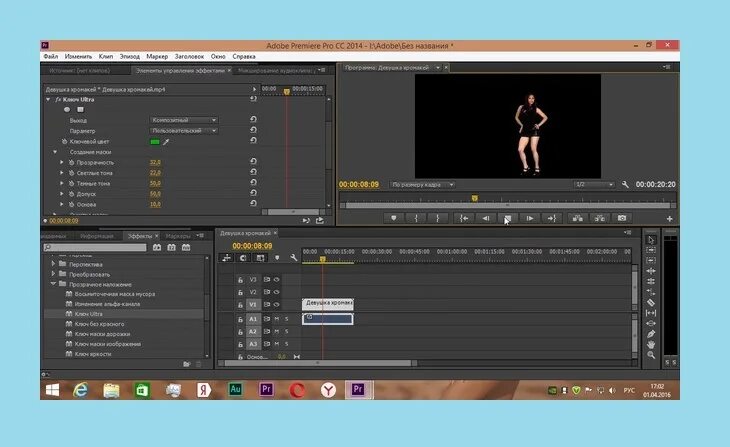Collapse Прозрачное наложение folder

pos(53,284)
